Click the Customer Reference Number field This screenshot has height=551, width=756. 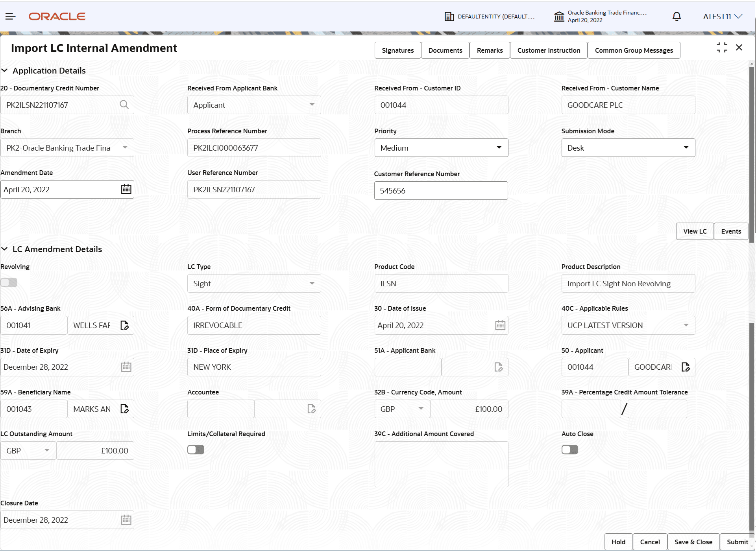point(441,191)
